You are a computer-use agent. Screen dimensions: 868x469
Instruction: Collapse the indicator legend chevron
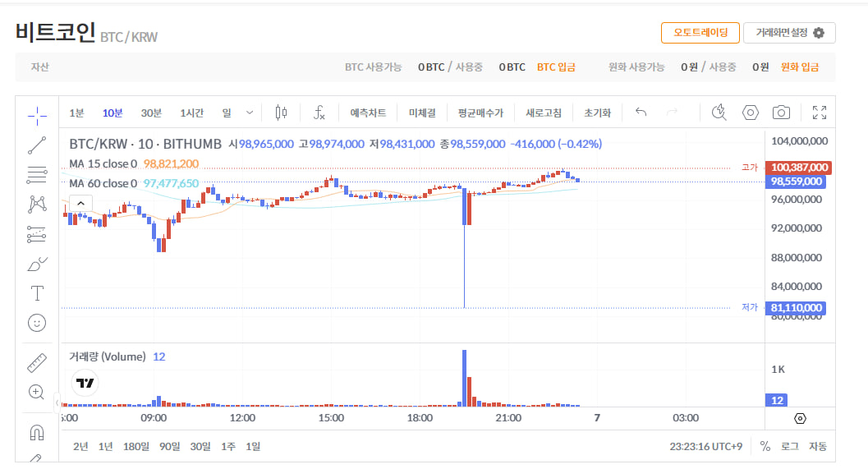pos(80,203)
